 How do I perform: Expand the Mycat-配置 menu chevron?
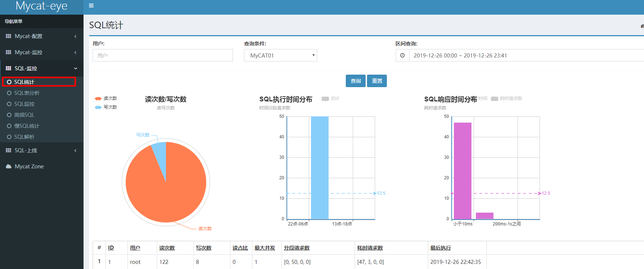(75, 36)
